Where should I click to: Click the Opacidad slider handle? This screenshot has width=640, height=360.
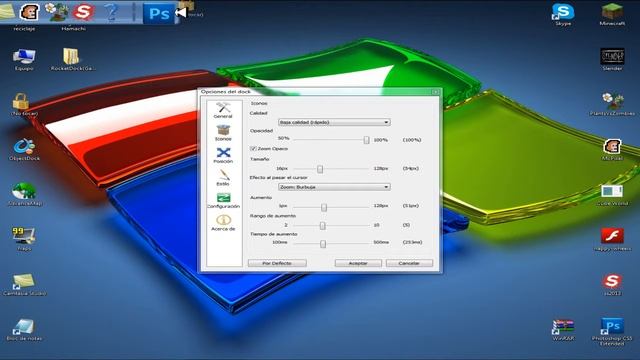[x=367, y=140]
